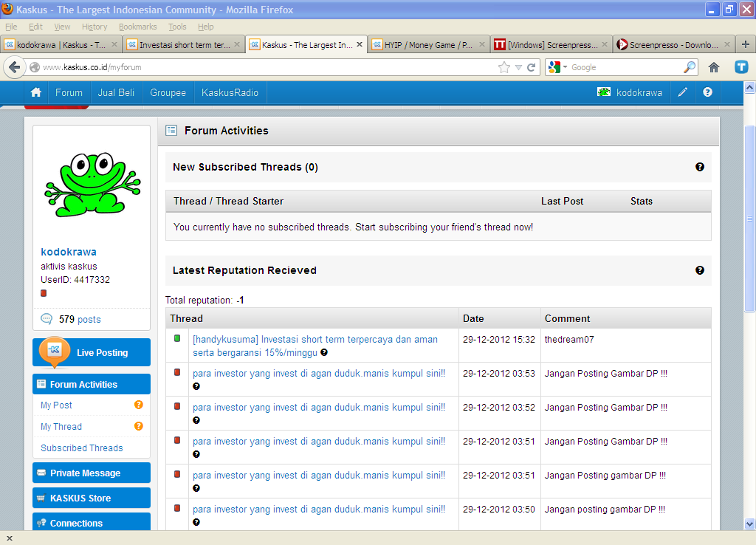Open Connections in the sidebar
The width and height of the screenshot is (756, 545).
(x=92, y=522)
